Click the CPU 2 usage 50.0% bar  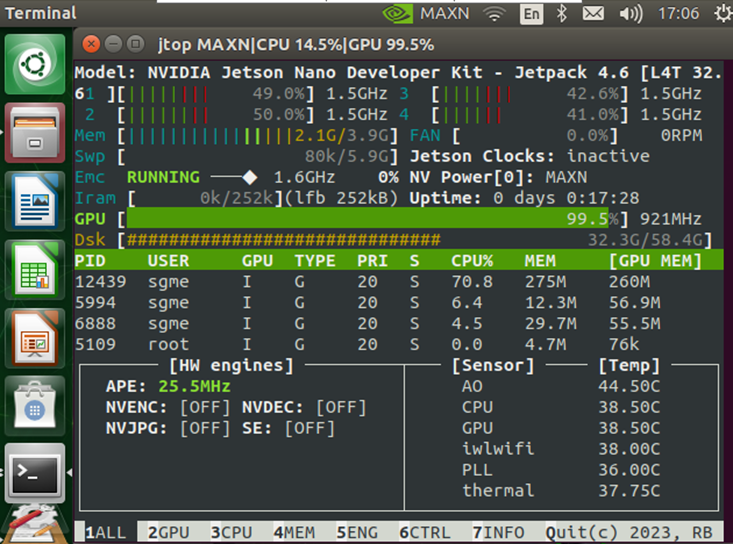[x=216, y=115]
